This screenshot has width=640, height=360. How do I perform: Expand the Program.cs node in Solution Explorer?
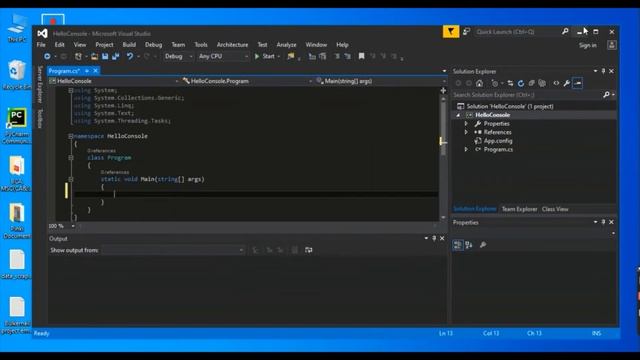pos(466,149)
